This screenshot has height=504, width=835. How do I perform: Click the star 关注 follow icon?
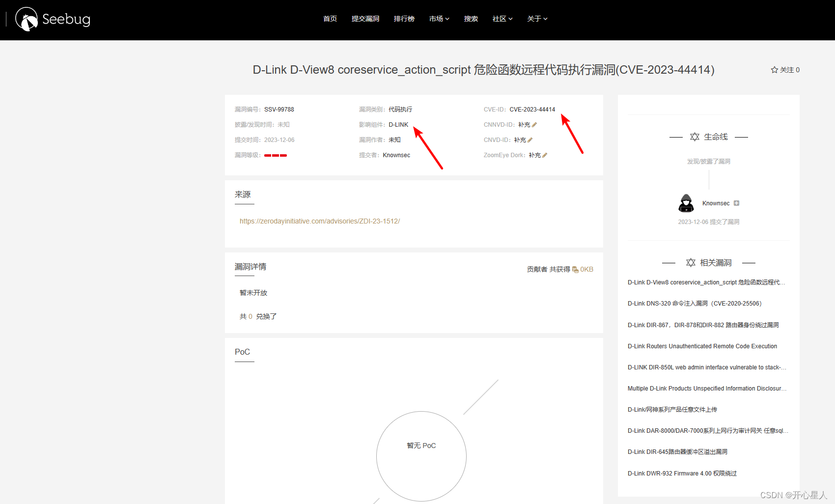[x=775, y=70]
